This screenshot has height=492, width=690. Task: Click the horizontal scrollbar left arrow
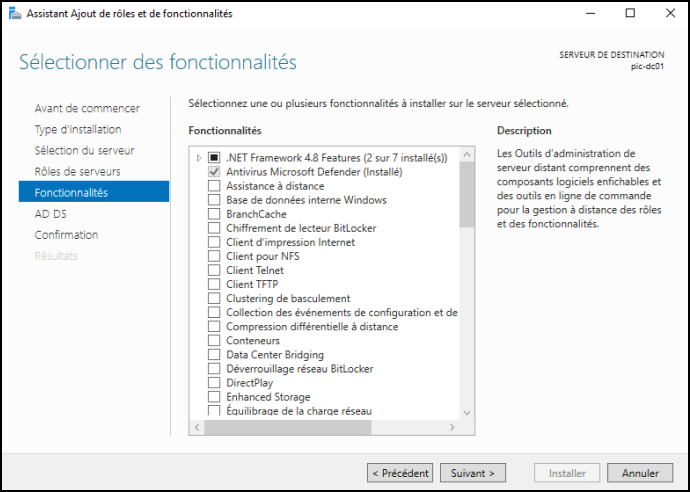coord(197,427)
